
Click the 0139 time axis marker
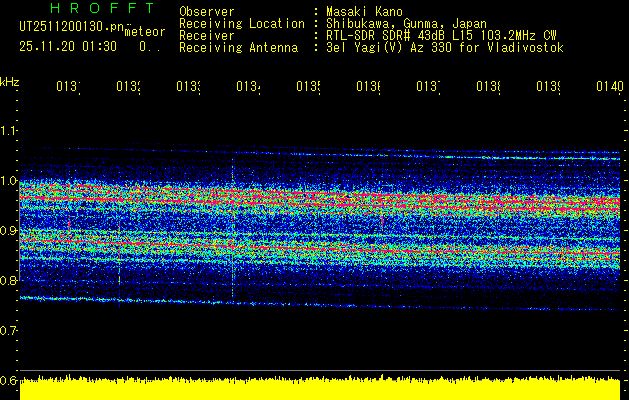[549, 87]
